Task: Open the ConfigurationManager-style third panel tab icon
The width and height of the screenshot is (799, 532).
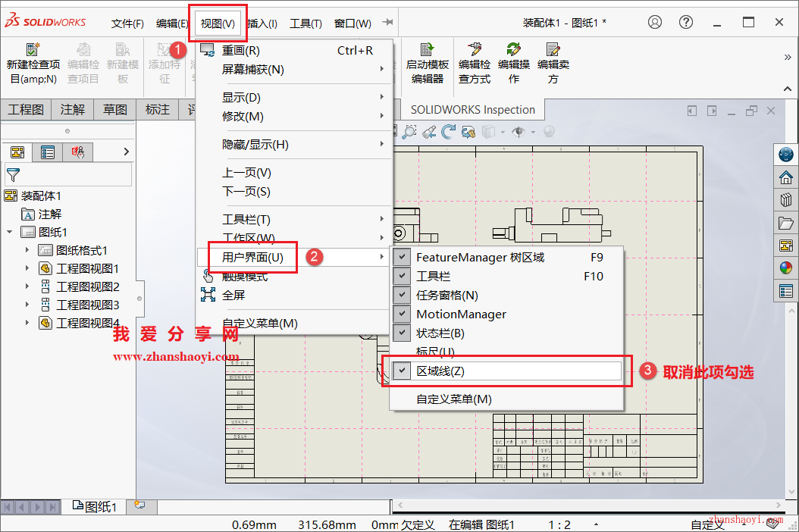Action: (77, 152)
